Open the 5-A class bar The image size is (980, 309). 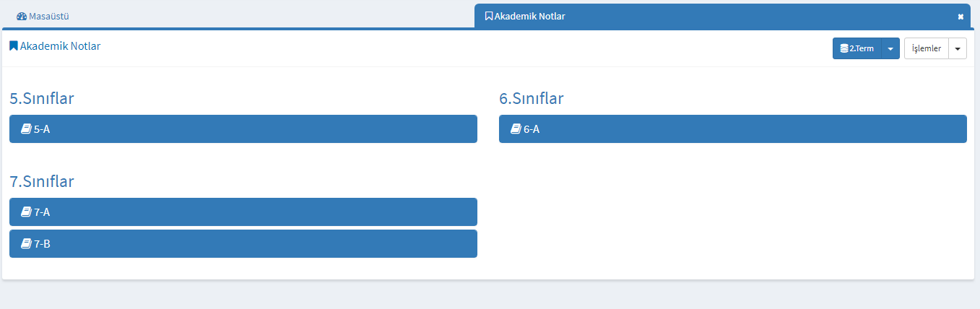(243, 129)
